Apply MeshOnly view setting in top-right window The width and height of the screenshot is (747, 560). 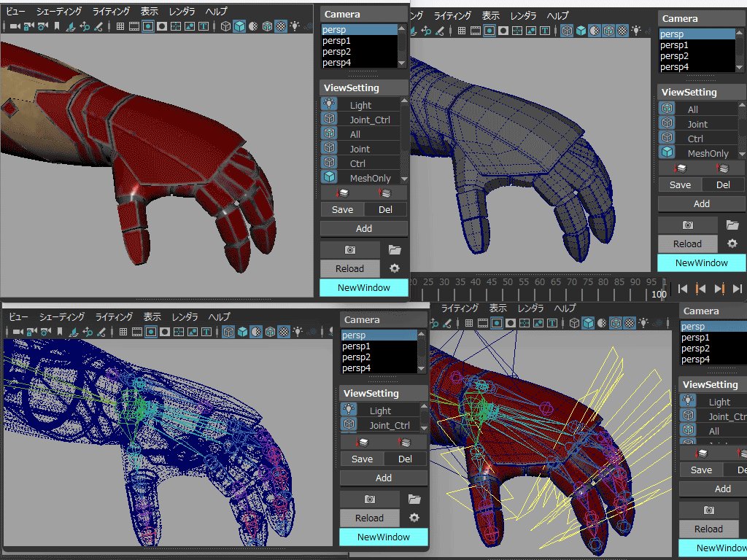(699, 153)
